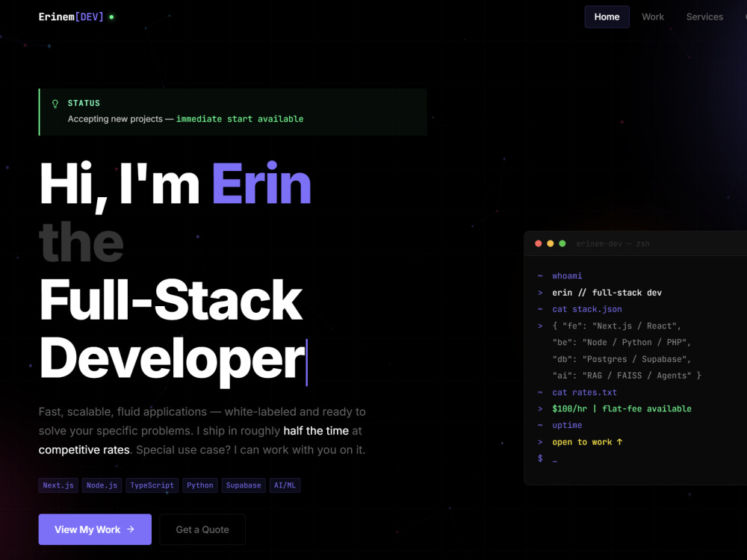Viewport: 747px width, 560px height.
Task: Click the 'whoami' command line
Action: [x=567, y=276]
